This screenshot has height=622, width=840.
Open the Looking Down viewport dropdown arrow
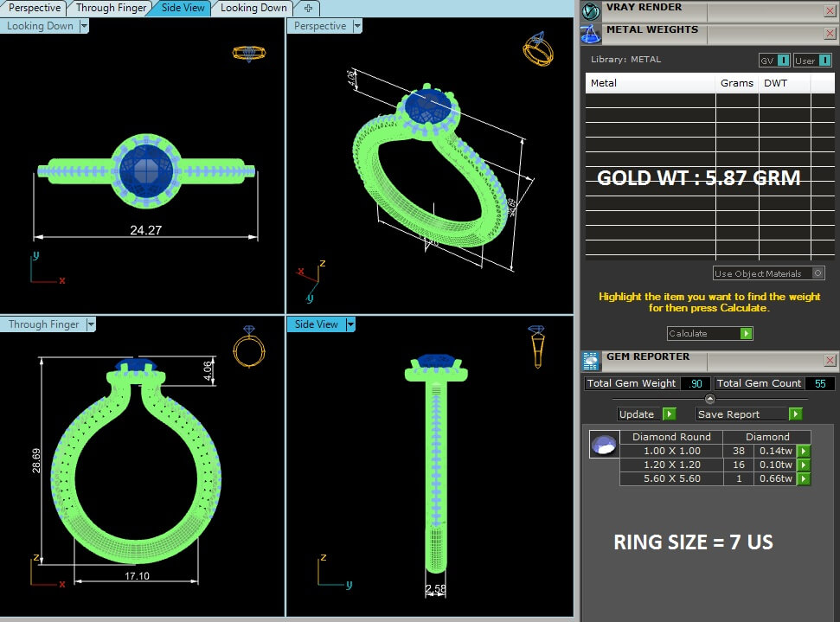point(84,26)
